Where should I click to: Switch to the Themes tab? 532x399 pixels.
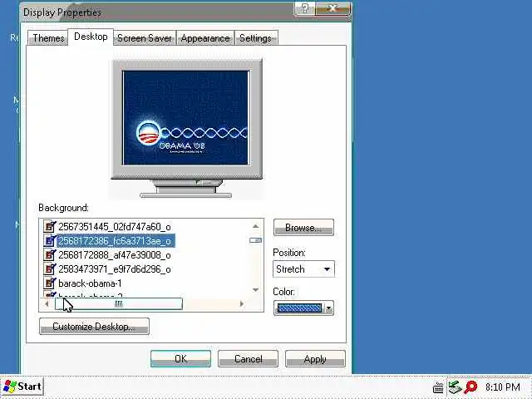[x=48, y=38]
